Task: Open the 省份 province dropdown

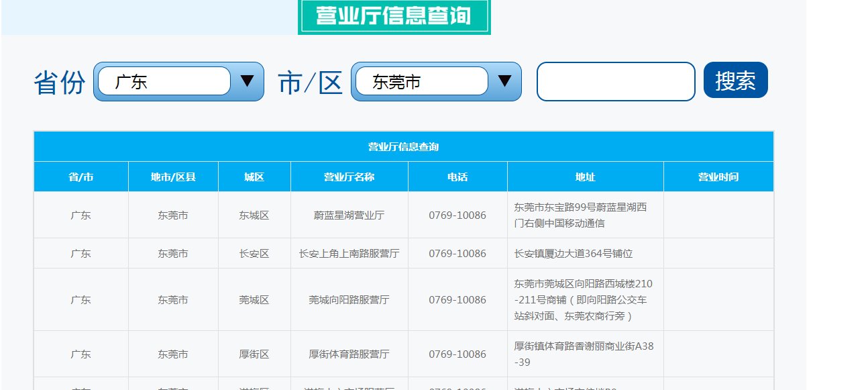Action: click(164, 81)
